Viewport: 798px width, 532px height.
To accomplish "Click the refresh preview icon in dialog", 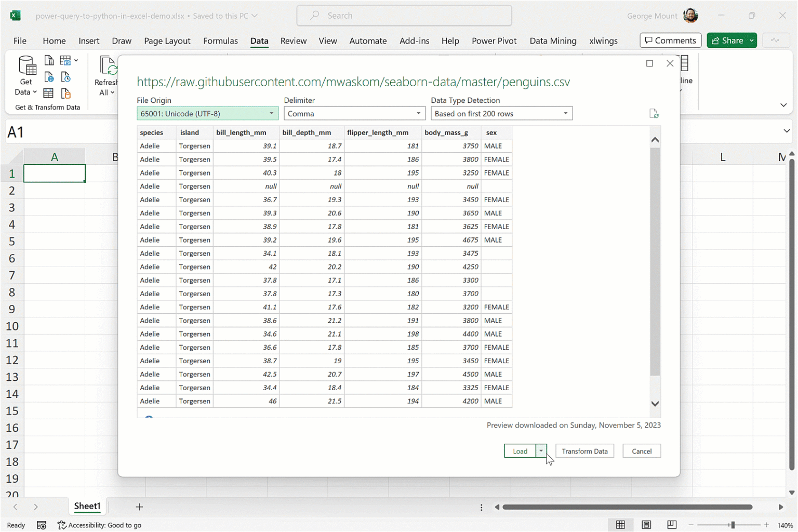I will click(x=654, y=114).
